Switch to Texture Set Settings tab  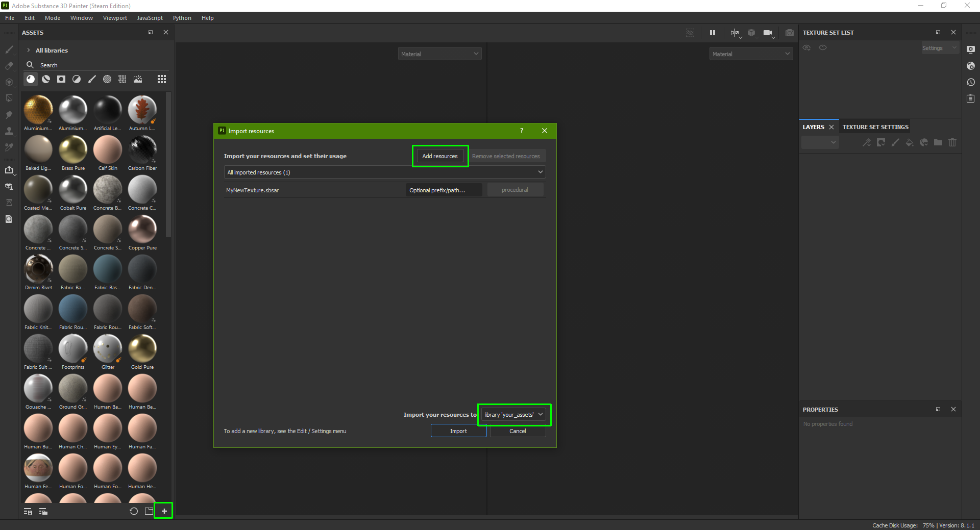point(875,127)
